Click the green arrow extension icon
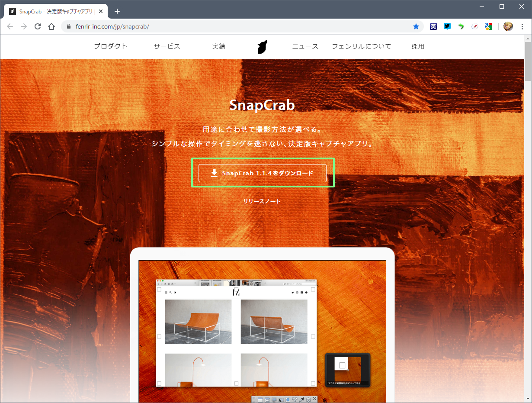The height and width of the screenshot is (403, 532). pyautogui.click(x=461, y=26)
